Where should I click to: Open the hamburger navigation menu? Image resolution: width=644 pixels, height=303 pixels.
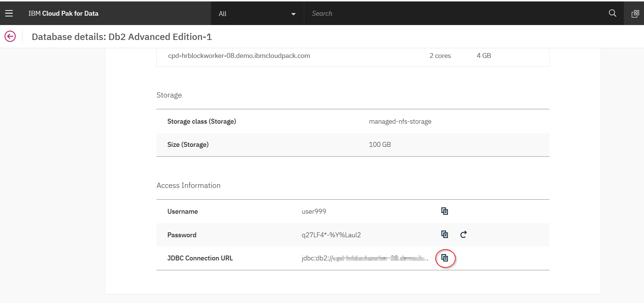point(9,13)
